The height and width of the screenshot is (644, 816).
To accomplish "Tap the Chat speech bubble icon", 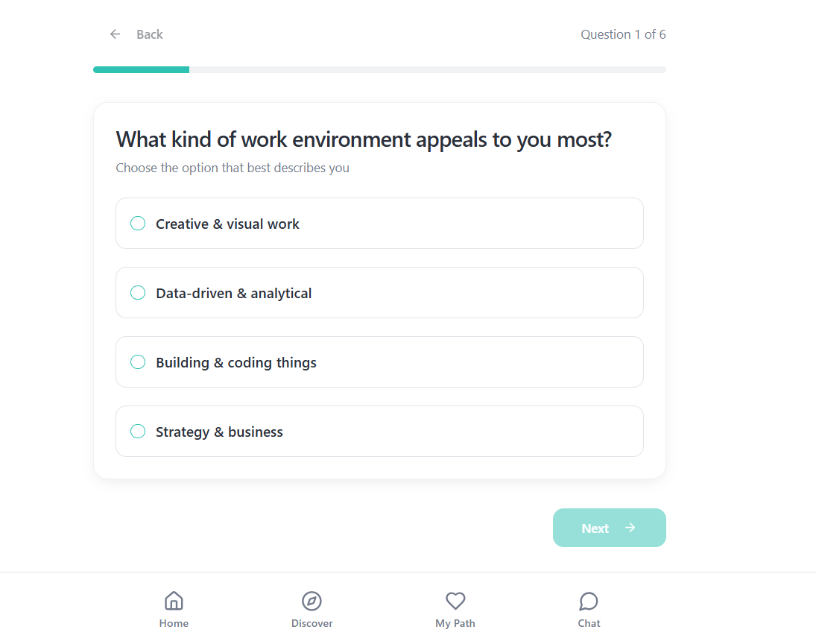I will 588,601.
